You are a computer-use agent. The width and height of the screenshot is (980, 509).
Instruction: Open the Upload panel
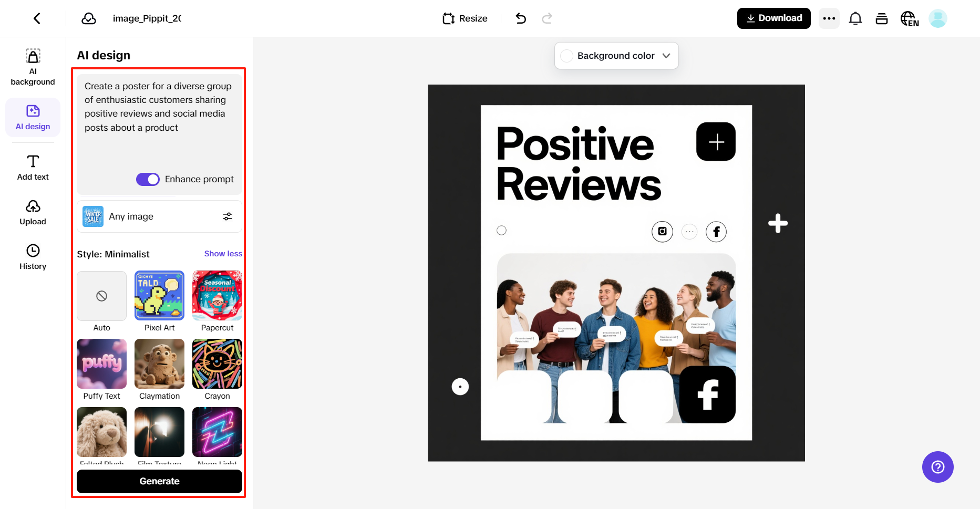click(33, 213)
